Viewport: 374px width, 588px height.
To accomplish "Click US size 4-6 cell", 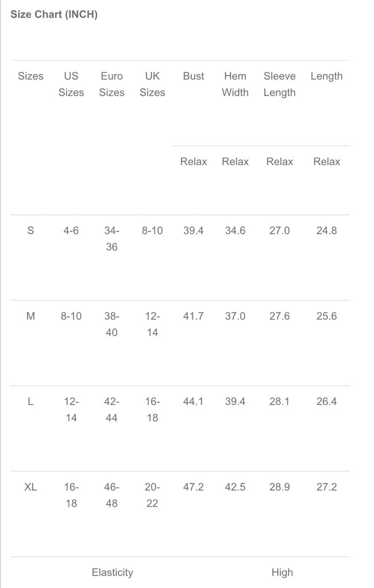I will (71, 231).
